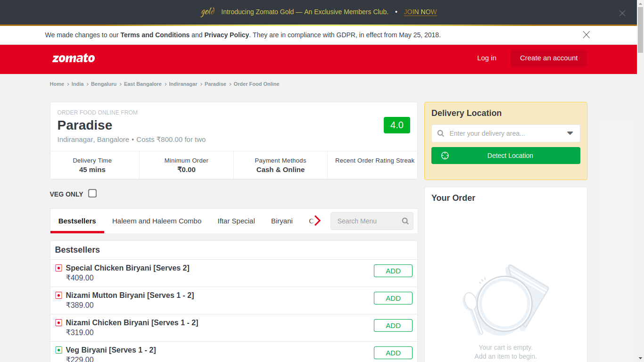Screen dimensions: 644x362
Task: Click the Nizami Mutton Biryani item name
Action: [x=130, y=295]
